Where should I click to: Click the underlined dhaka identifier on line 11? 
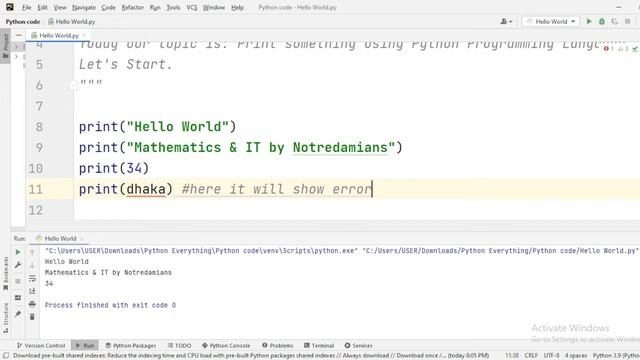[x=146, y=189]
